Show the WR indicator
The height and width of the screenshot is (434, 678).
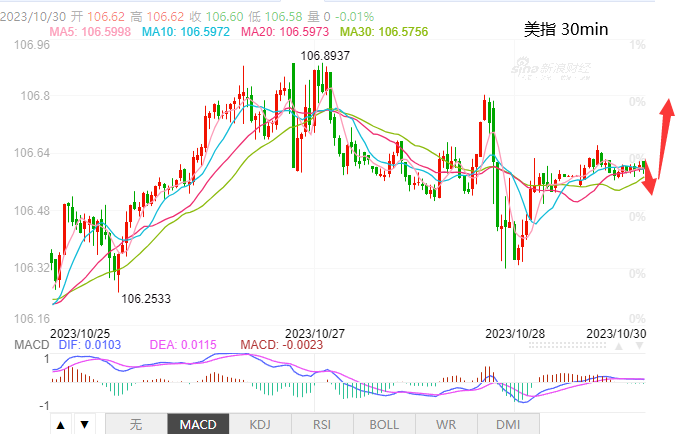pyautogui.click(x=446, y=424)
